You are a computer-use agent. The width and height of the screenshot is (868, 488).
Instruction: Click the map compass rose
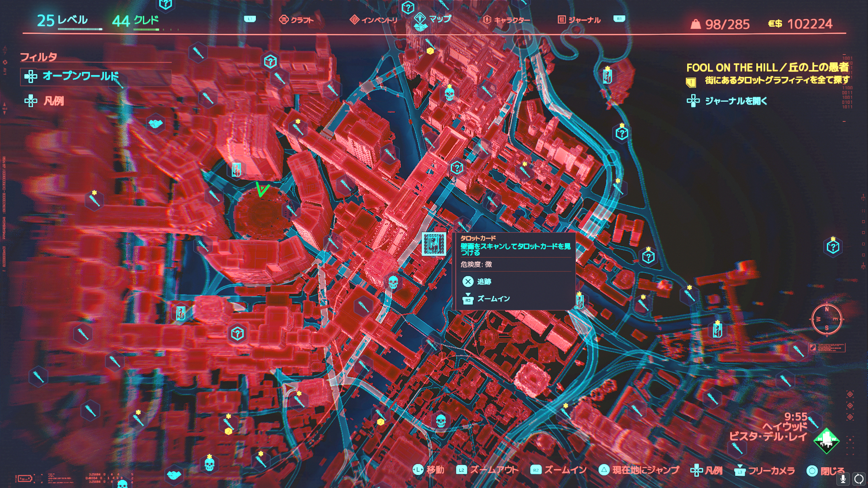coord(826,319)
